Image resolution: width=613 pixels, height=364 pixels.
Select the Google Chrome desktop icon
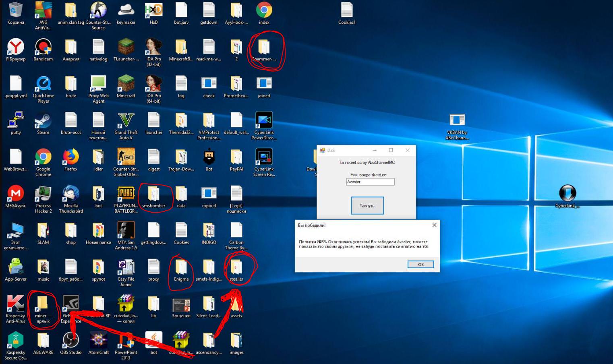point(43,157)
